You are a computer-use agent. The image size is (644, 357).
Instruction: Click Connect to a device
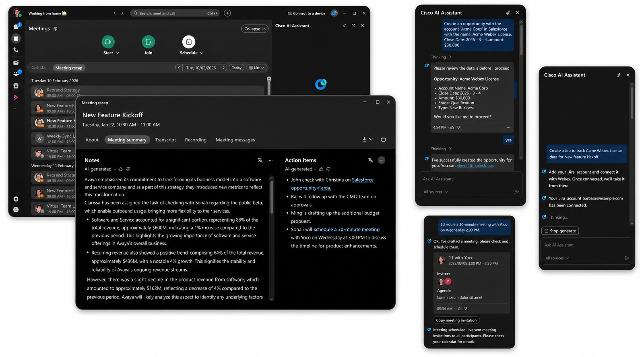307,13
